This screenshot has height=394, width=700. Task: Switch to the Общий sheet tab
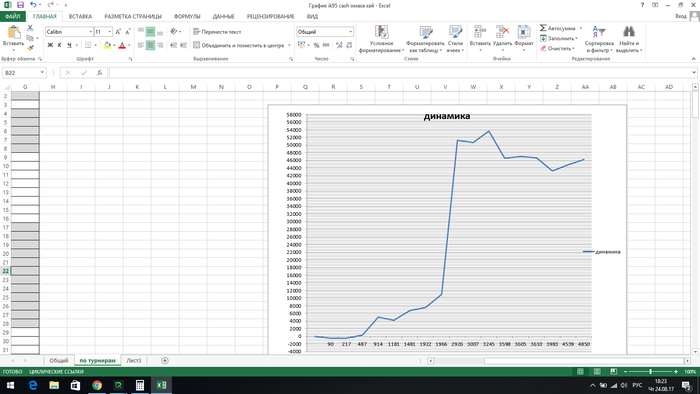pyautogui.click(x=58, y=361)
